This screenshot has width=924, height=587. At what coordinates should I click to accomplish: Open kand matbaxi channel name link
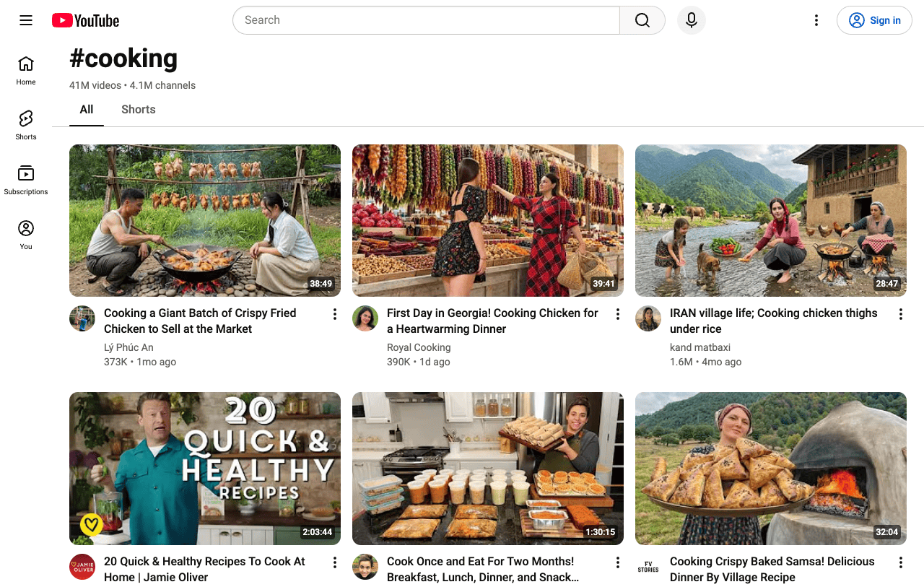click(700, 347)
